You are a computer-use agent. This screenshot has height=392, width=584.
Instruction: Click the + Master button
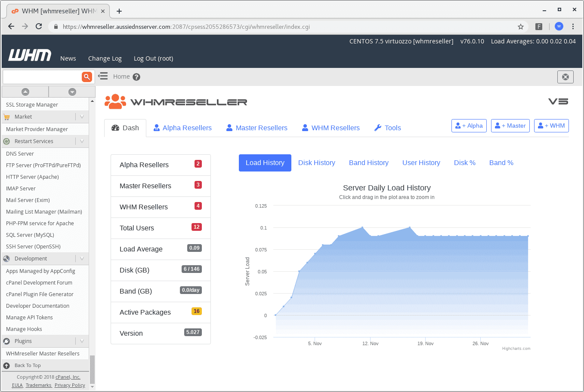pyautogui.click(x=510, y=126)
